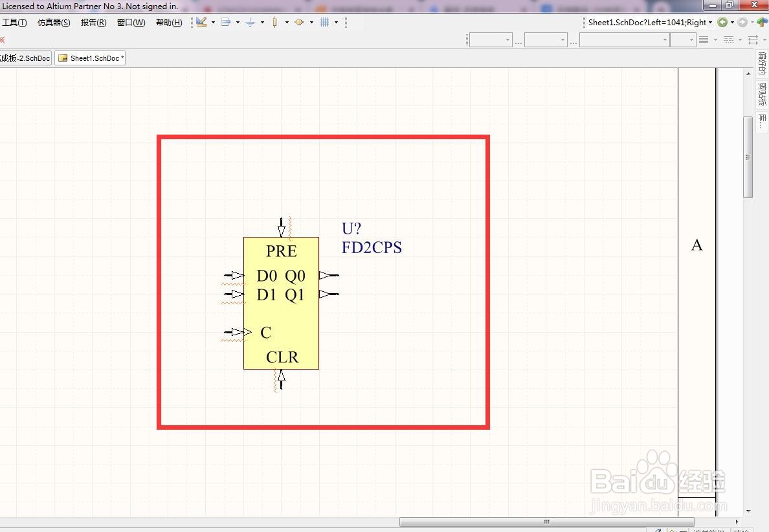Click the C clock pin label
Screen dimensions: 769x532
[266, 333]
